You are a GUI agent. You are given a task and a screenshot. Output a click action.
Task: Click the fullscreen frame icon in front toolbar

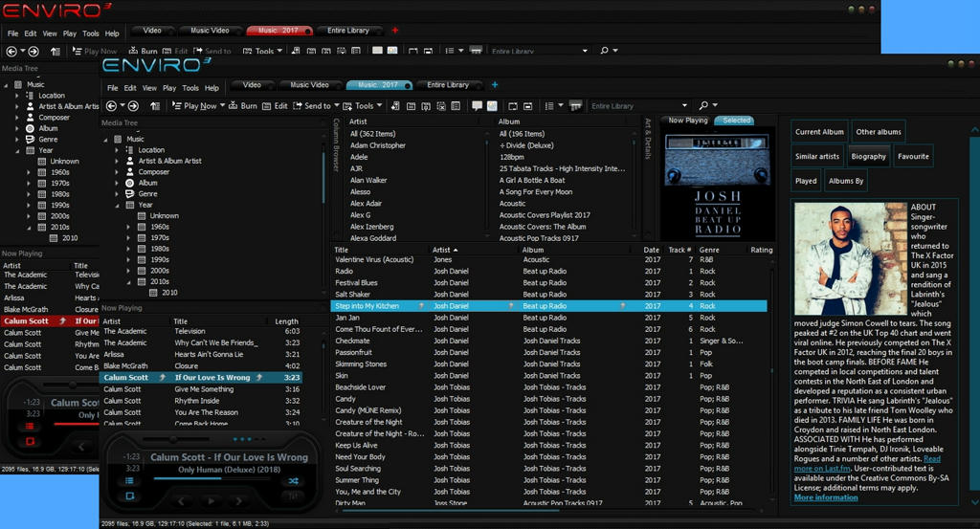pos(513,106)
